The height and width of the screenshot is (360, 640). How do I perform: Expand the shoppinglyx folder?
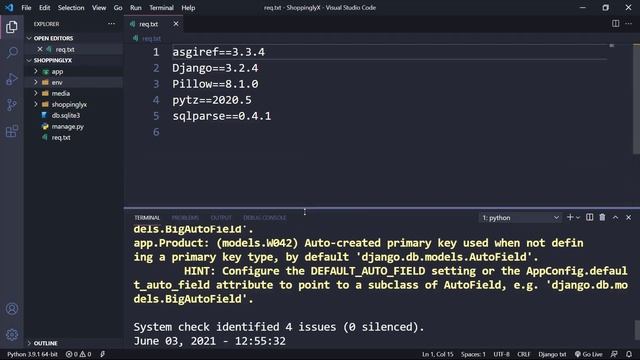(x=36, y=104)
